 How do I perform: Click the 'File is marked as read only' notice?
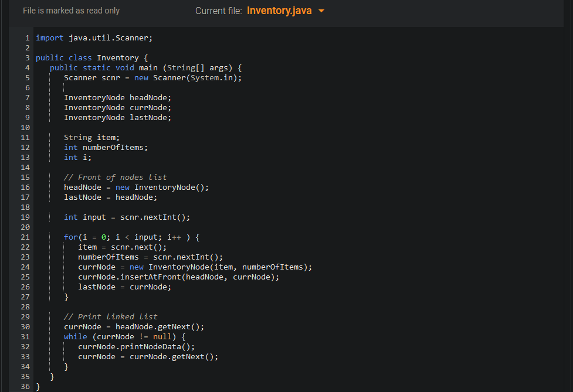(71, 11)
